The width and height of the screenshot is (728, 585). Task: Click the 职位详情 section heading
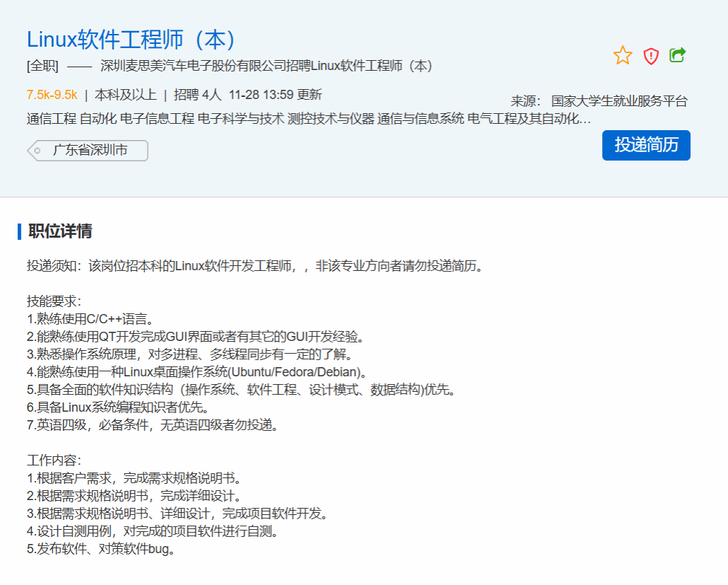click(60, 231)
